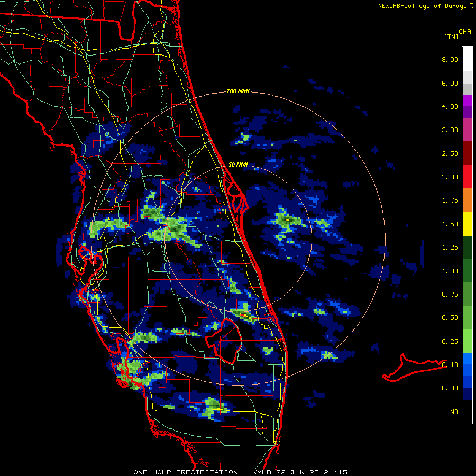Click "ONE HOUR PRECIPITATION" title text

(186, 472)
